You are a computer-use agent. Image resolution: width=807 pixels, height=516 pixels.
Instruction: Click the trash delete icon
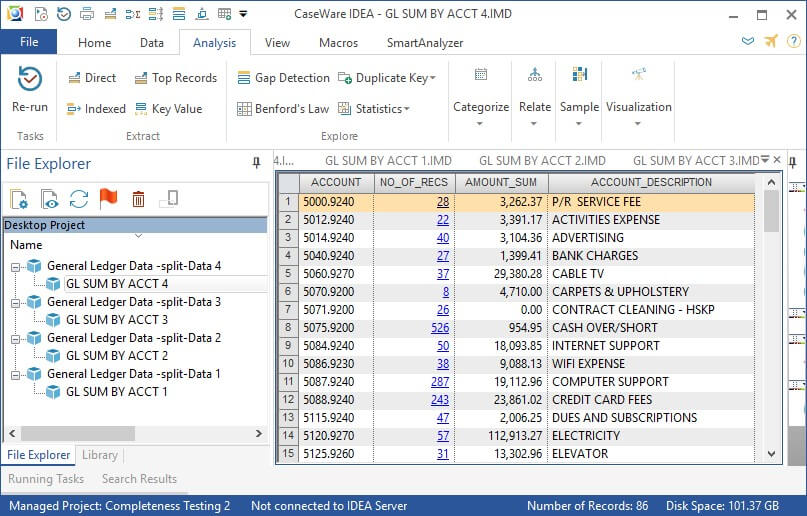click(138, 199)
